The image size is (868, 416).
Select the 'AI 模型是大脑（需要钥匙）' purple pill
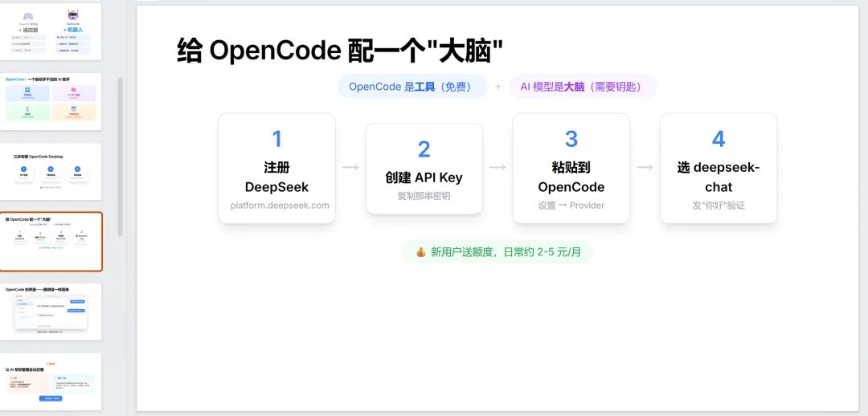click(x=583, y=86)
